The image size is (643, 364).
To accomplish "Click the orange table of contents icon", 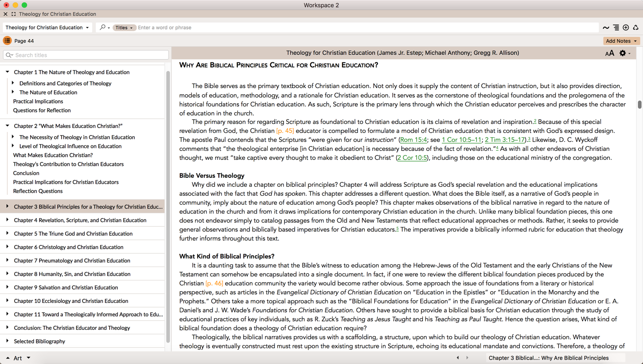I will (7, 41).
